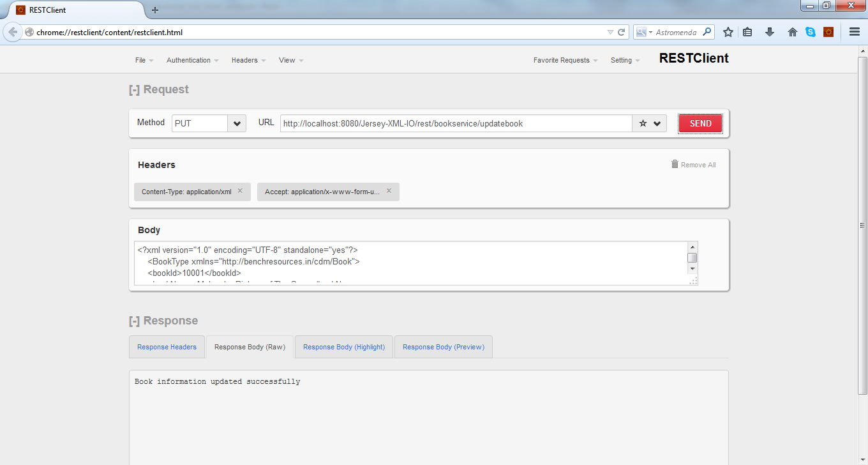This screenshot has height=465, width=868.
Task: Open the Authentication menu
Action: [x=192, y=60]
